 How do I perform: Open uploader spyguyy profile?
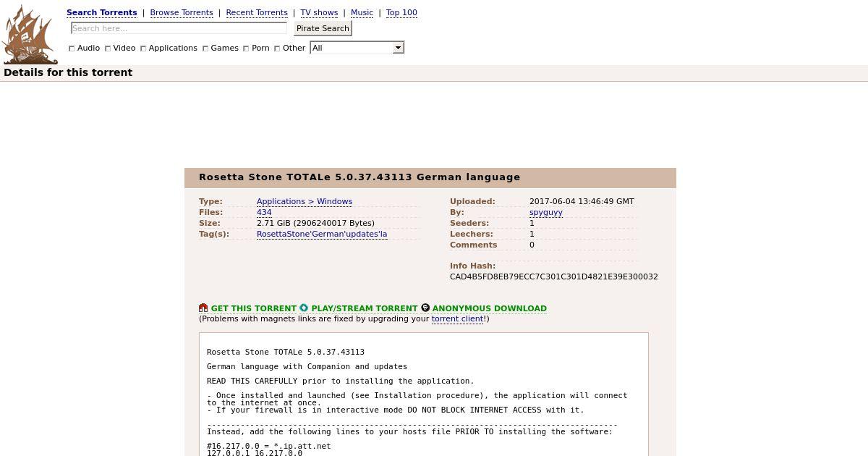[546, 212]
